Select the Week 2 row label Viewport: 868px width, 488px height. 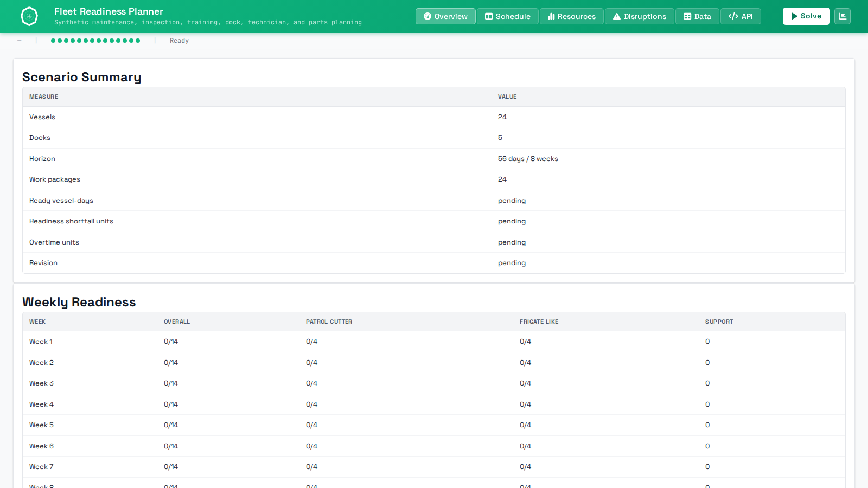[x=41, y=363]
